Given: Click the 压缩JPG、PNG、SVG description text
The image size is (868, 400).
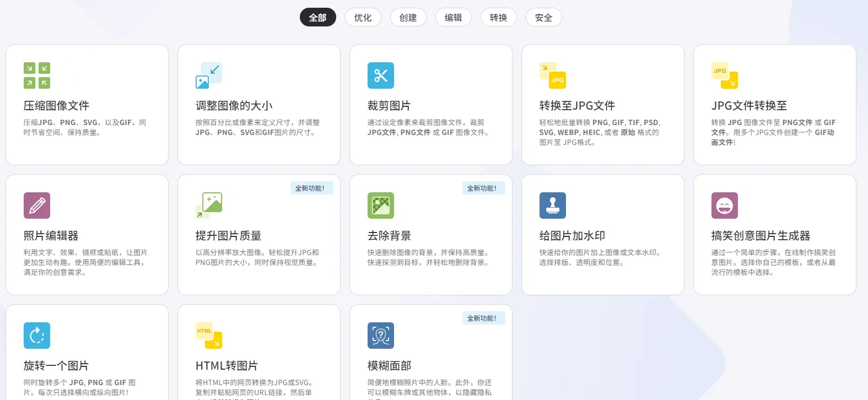Looking at the screenshot, I should [85, 127].
